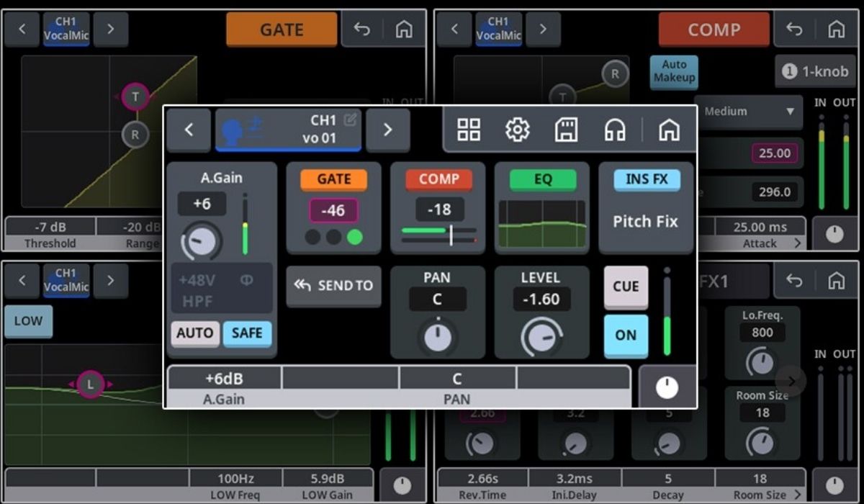Click back arrow in COMP window
Image resolution: width=864 pixels, height=504 pixels.
[793, 30]
